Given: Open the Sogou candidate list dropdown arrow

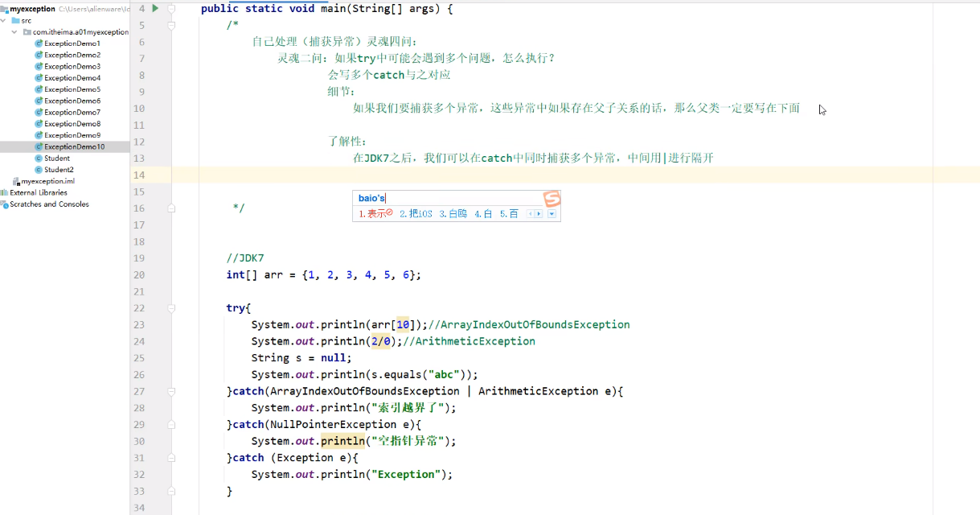Looking at the screenshot, I should pos(552,214).
